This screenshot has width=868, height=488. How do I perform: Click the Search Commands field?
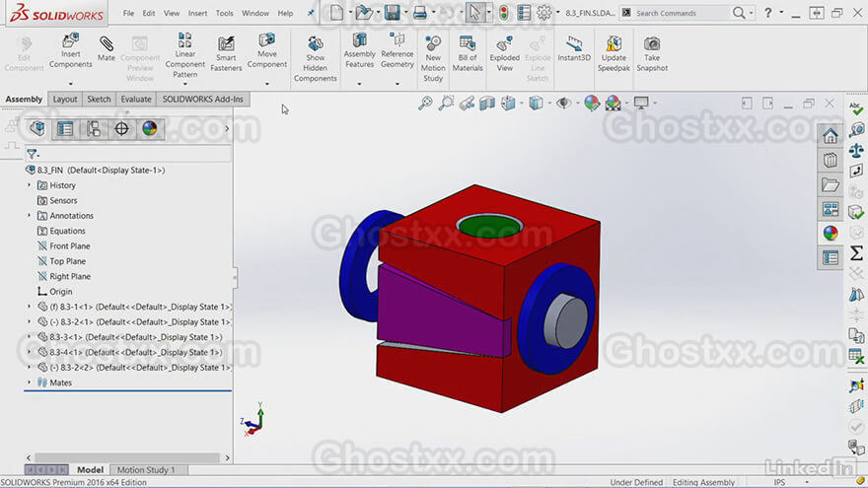click(x=681, y=13)
